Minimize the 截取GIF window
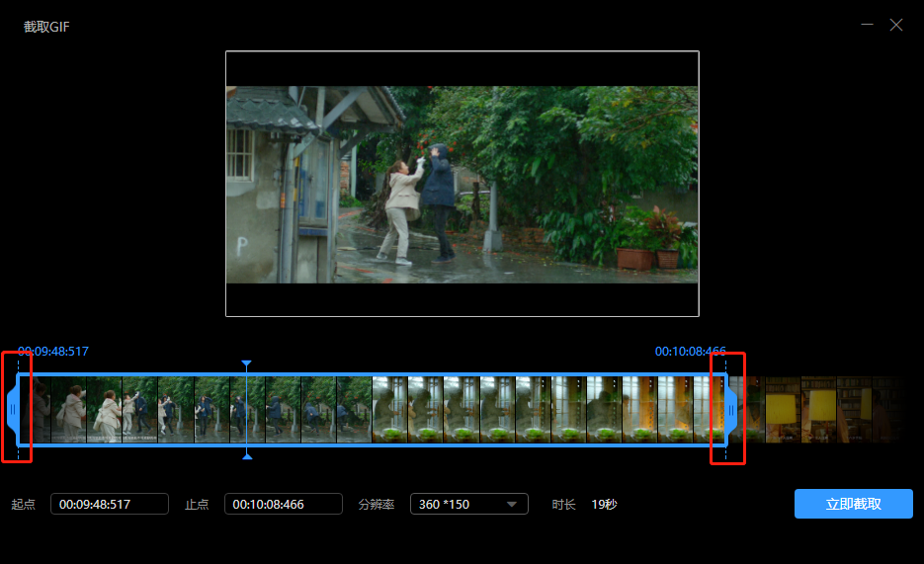924x564 pixels. pyautogui.click(x=867, y=25)
